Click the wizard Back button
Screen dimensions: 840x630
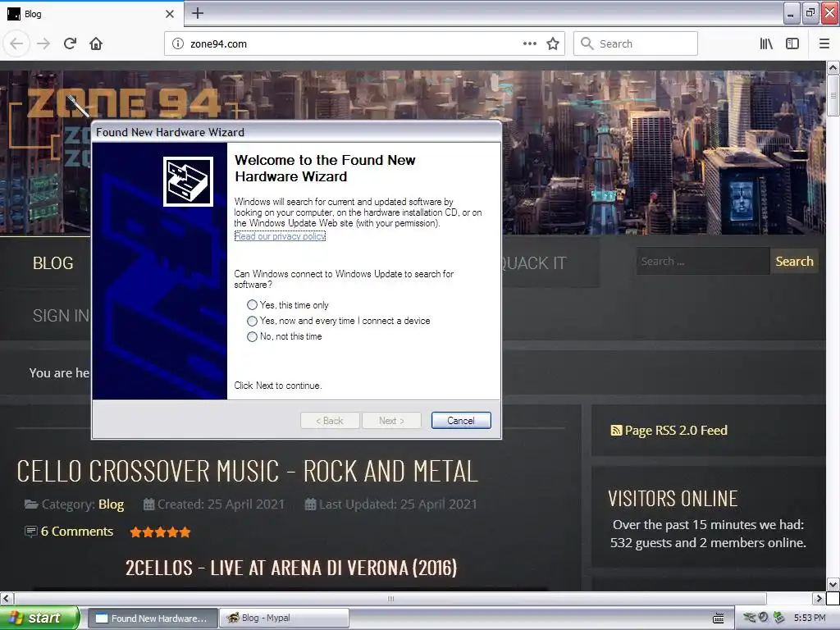330,421
